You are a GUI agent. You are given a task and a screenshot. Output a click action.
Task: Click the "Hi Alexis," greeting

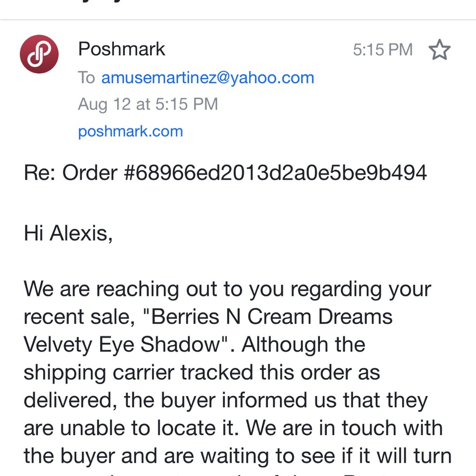[68, 234]
